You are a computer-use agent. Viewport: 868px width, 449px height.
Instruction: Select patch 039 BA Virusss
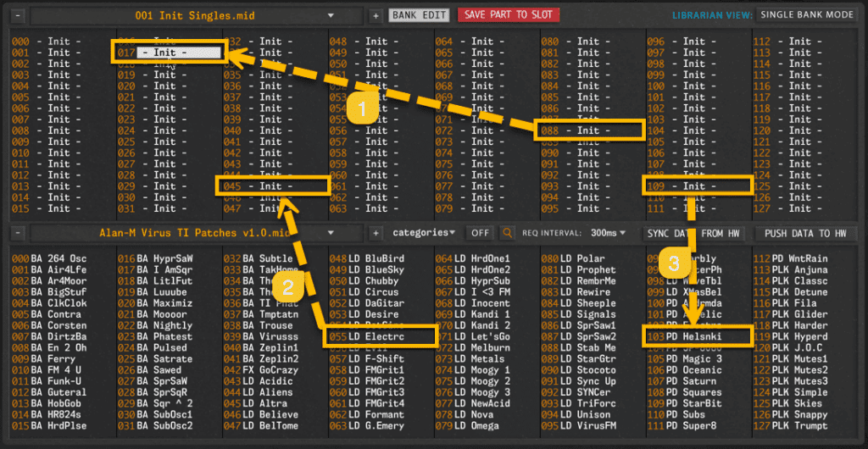pos(261,337)
